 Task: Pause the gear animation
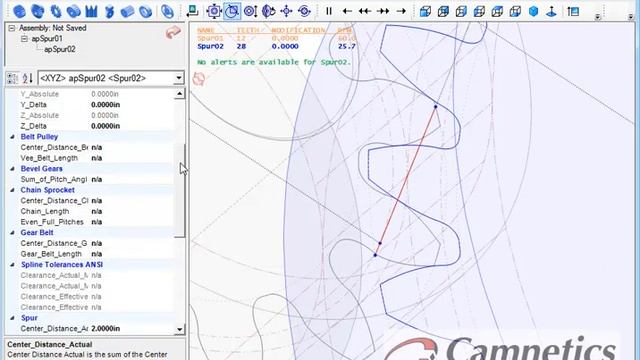(329, 11)
